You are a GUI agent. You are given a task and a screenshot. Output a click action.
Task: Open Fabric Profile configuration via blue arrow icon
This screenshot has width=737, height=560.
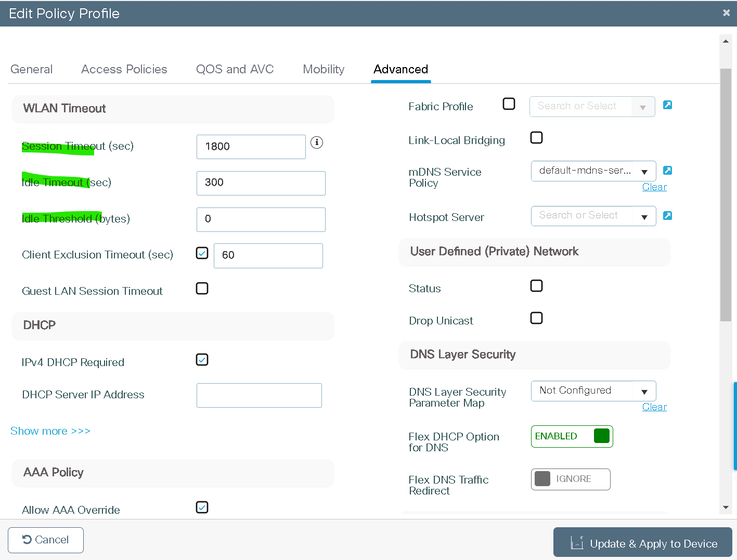tap(667, 105)
